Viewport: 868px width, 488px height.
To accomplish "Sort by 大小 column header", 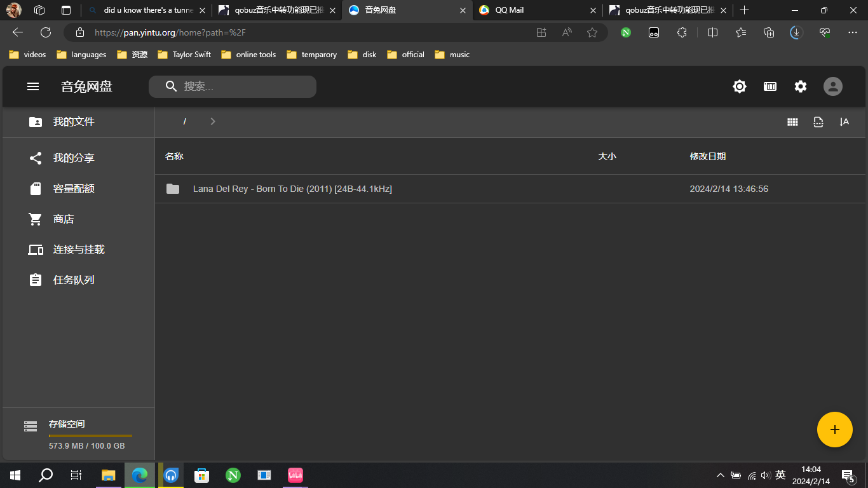I will tap(607, 156).
